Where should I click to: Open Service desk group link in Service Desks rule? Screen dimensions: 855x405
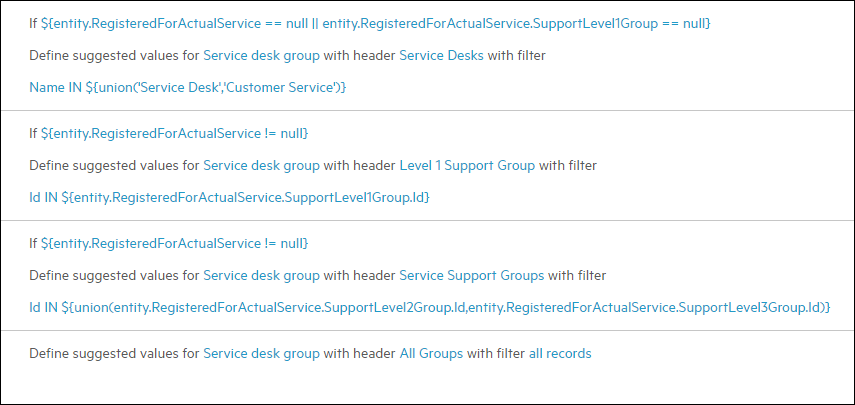click(x=261, y=55)
